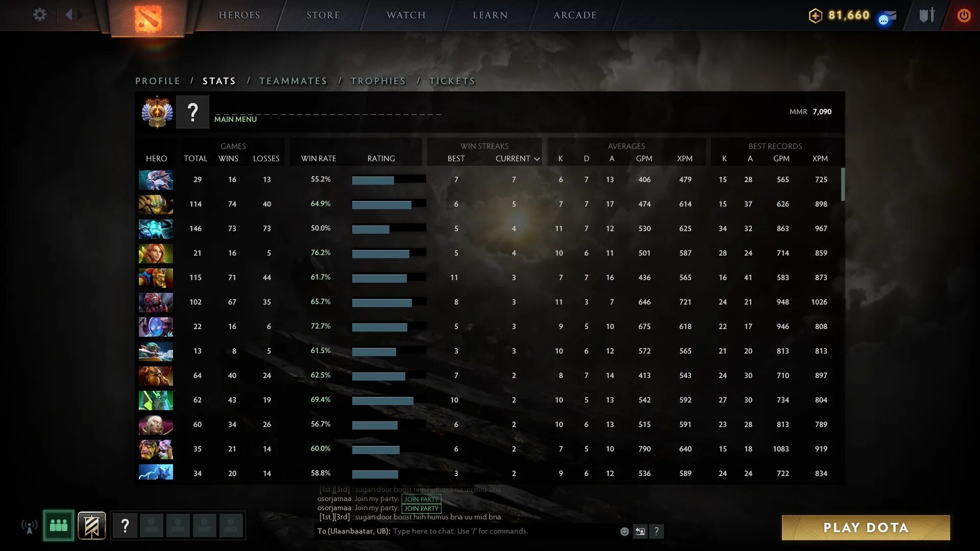Sort by Current win streak dropdown

click(x=517, y=159)
